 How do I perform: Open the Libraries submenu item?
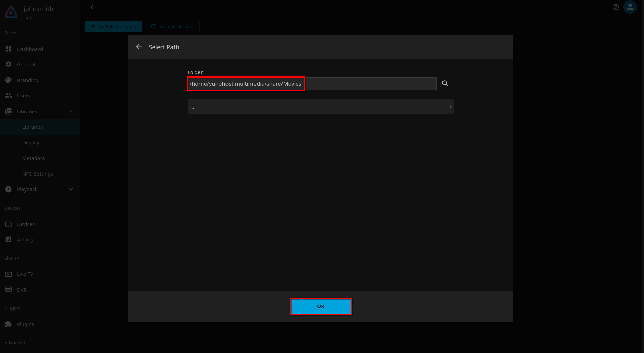pyautogui.click(x=40, y=127)
